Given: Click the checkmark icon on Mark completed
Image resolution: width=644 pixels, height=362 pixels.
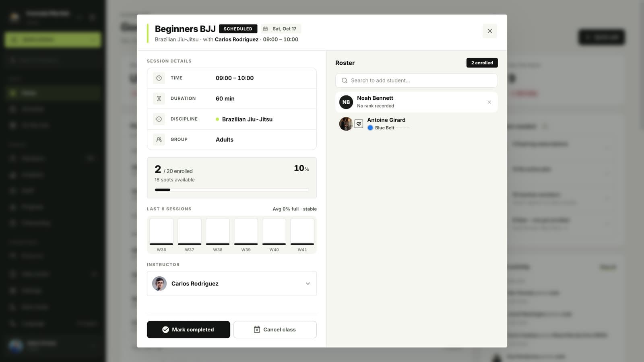Looking at the screenshot, I should 165,329.
